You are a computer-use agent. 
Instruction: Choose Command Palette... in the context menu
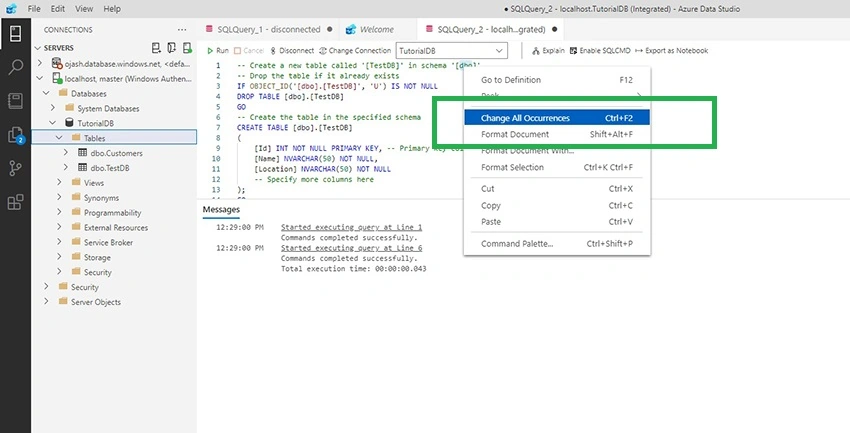557,243
